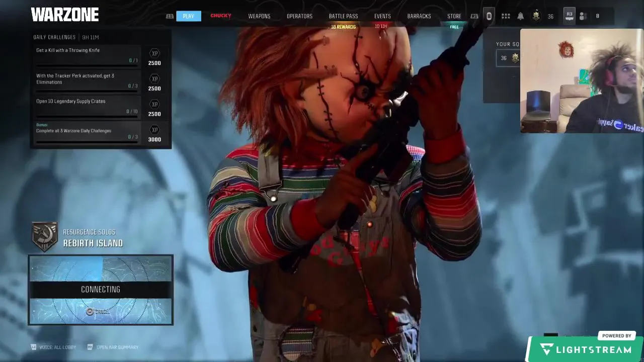Click the XP badge for bonus 3000 reward

154,130
